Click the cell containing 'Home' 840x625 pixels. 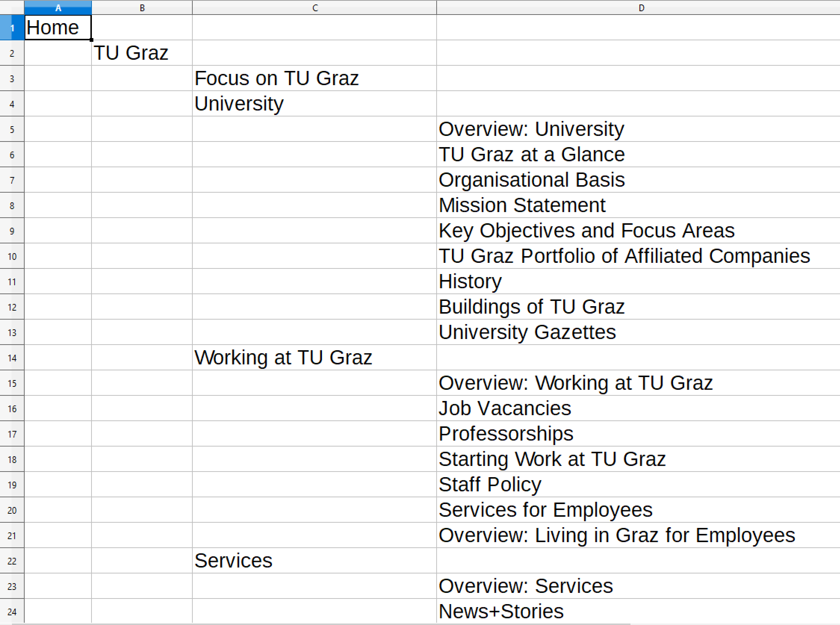click(58, 28)
